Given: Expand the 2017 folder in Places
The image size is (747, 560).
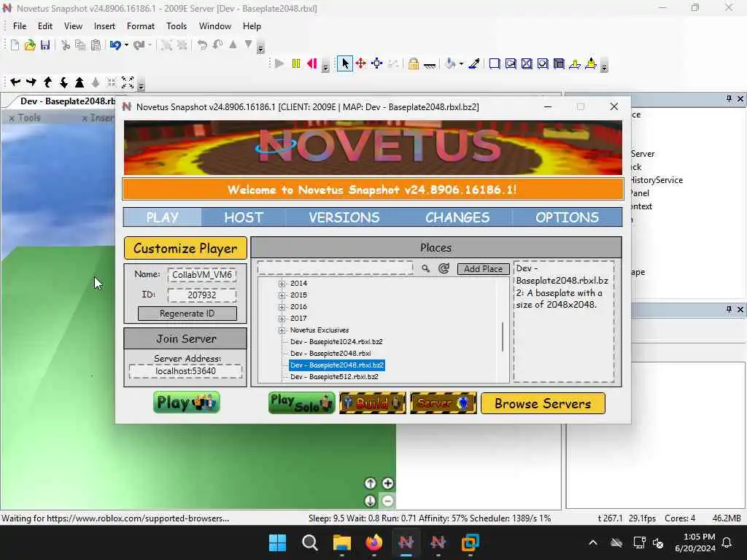Looking at the screenshot, I should point(282,319).
